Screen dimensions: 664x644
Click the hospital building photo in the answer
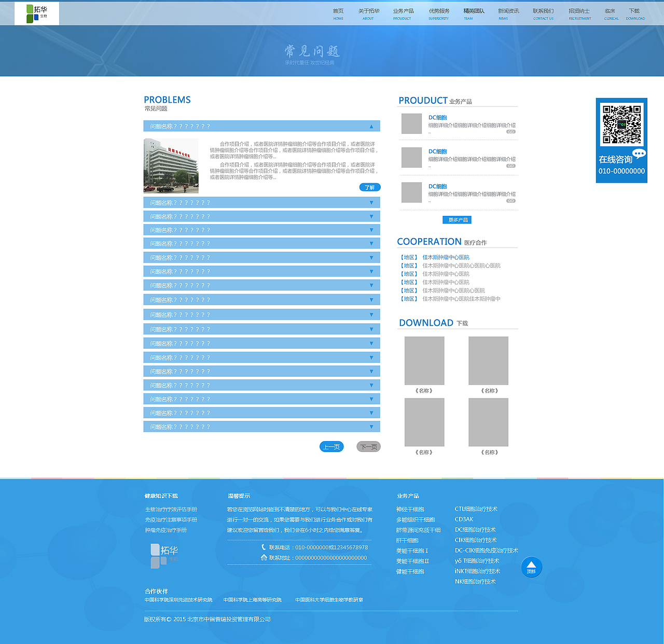tap(171, 166)
